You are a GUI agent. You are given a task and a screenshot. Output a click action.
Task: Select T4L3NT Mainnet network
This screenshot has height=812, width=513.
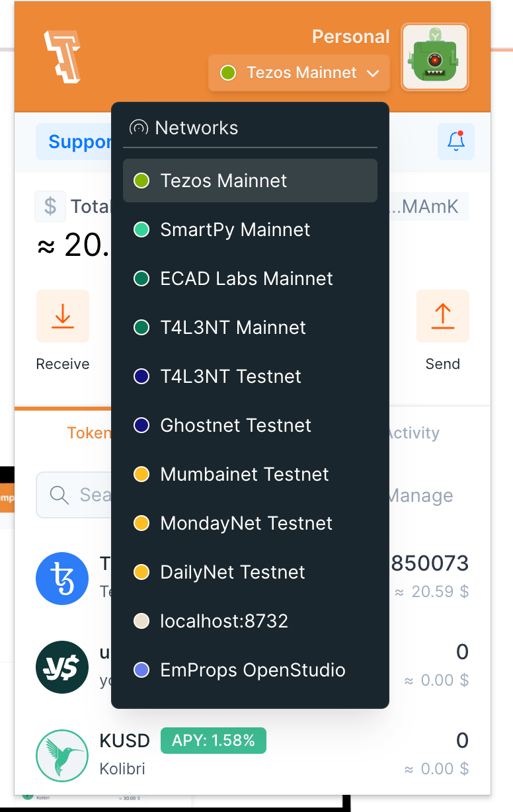[x=250, y=327]
